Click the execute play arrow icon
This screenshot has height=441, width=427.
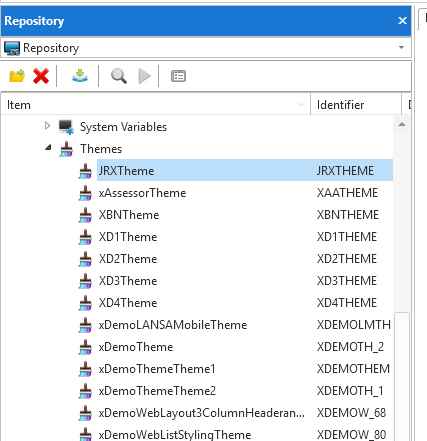pos(144,76)
